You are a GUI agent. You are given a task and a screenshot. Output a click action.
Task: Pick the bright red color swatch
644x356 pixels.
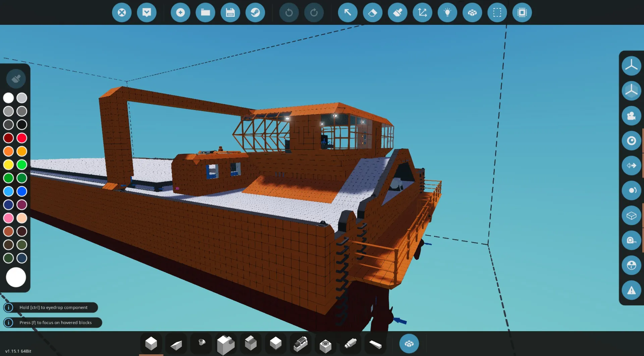pyautogui.click(x=22, y=138)
